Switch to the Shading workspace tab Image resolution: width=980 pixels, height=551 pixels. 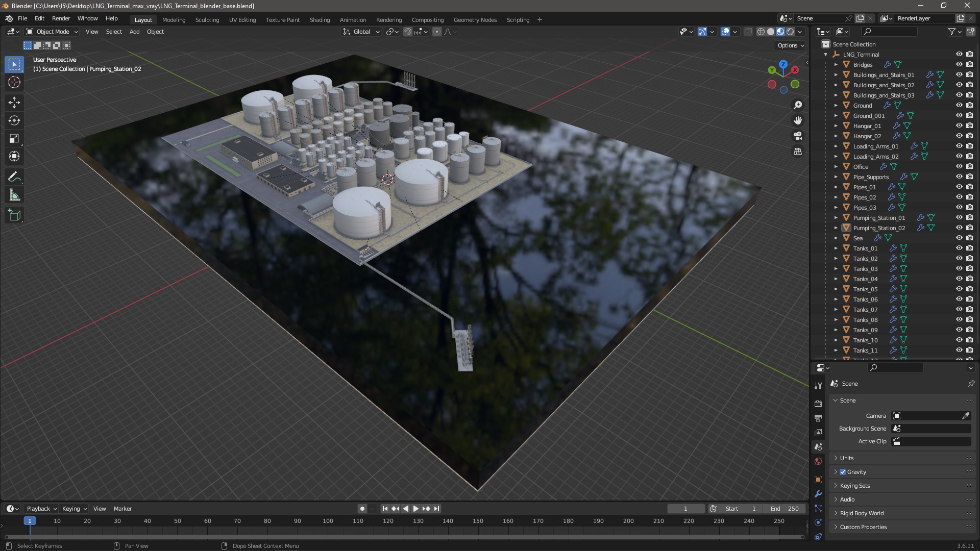(320, 20)
